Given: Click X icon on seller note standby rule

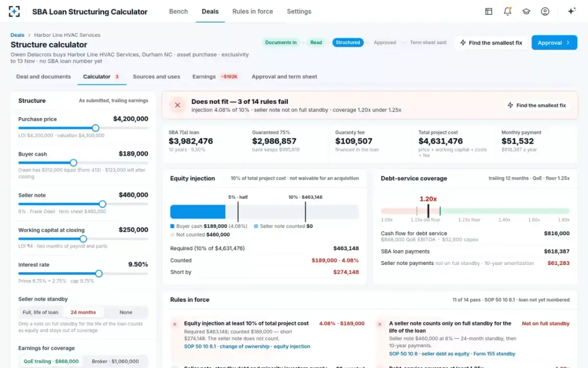Looking at the screenshot, I should pos(380,324).
